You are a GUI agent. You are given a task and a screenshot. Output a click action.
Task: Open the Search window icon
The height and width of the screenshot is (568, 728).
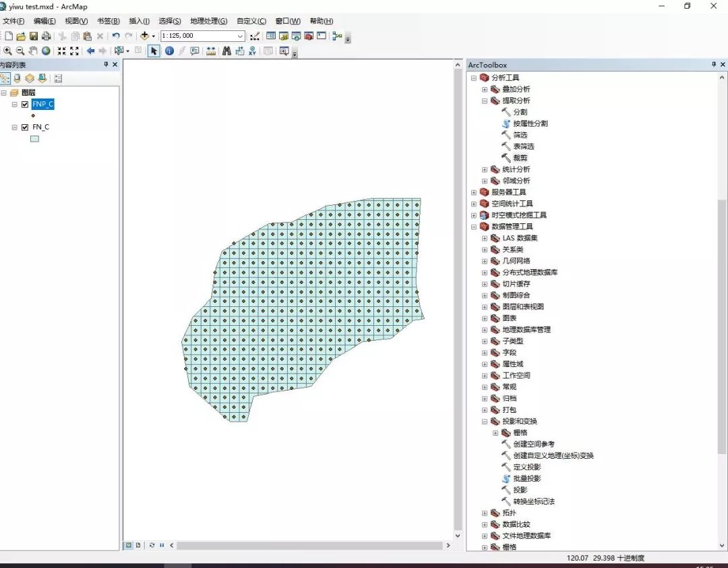296,36
